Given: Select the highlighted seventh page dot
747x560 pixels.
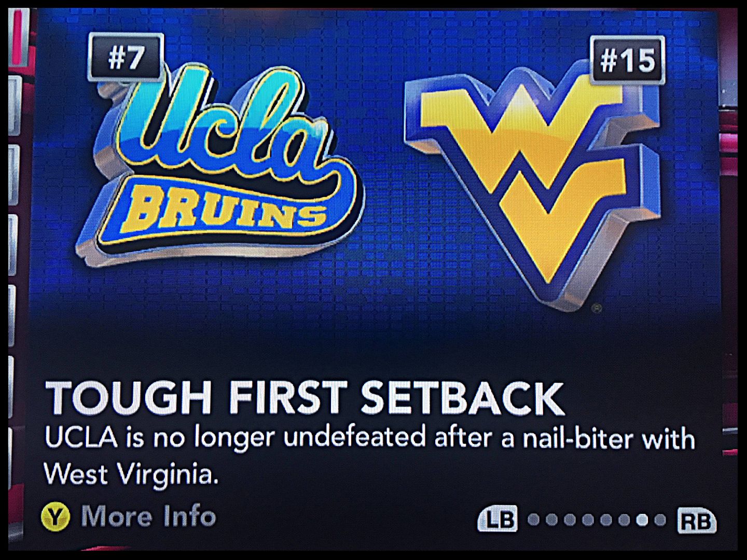Looking at the screenshot, I should click(642, 520).
